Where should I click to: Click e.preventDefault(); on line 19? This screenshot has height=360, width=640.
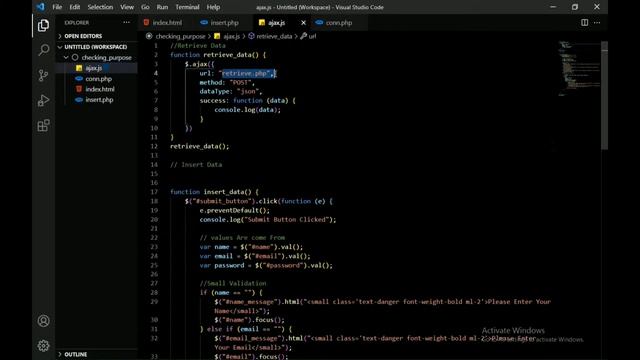235,210
